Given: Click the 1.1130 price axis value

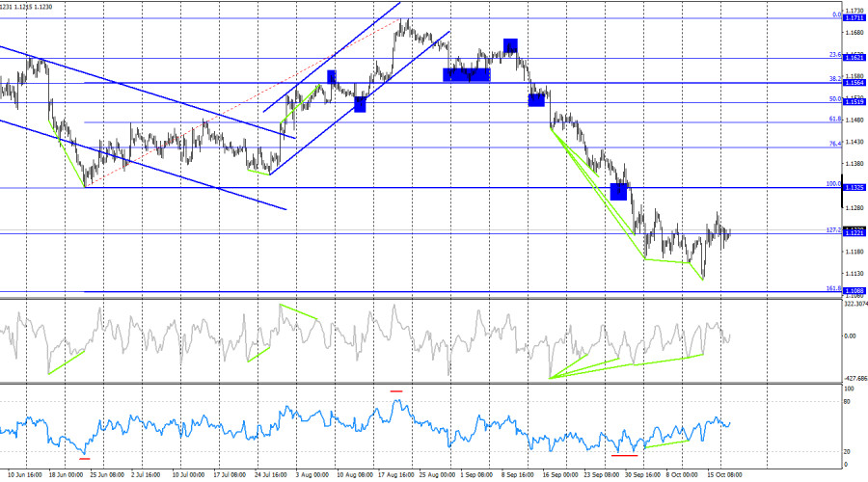Looking at the screenshot, I should pyautogui.click(x=854, y=274).
